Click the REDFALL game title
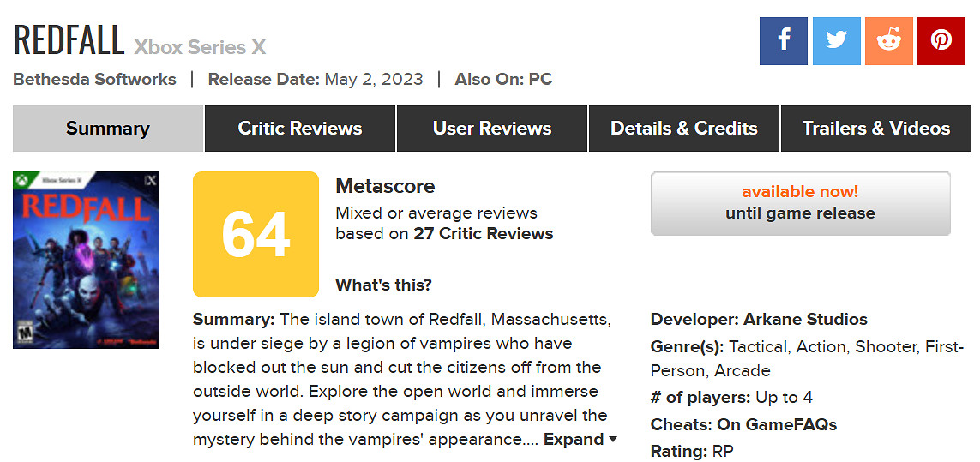 coord(69,40)
